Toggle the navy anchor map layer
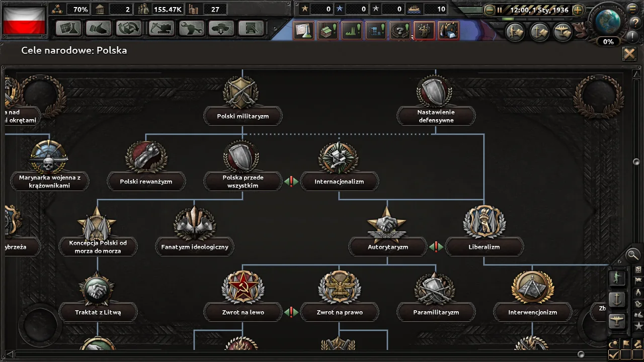Screen dimensions: 644x362 pyautogui.click(x=617, y=300)
